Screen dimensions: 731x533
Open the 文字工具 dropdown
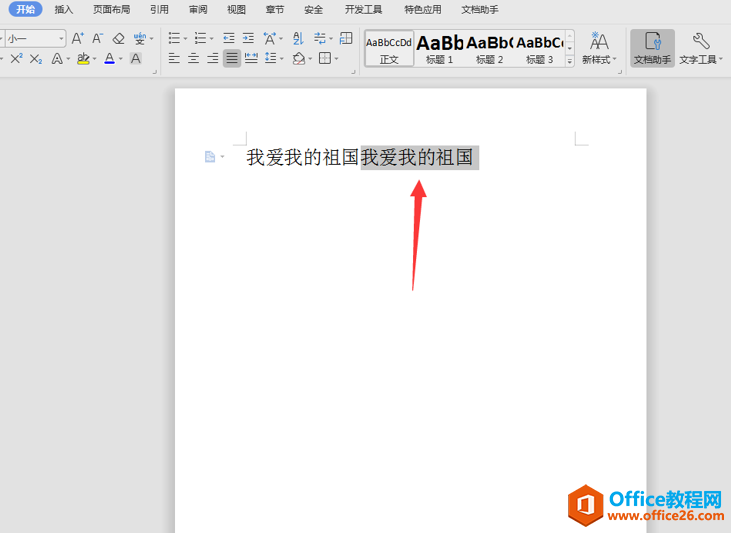tap(701, 47)
